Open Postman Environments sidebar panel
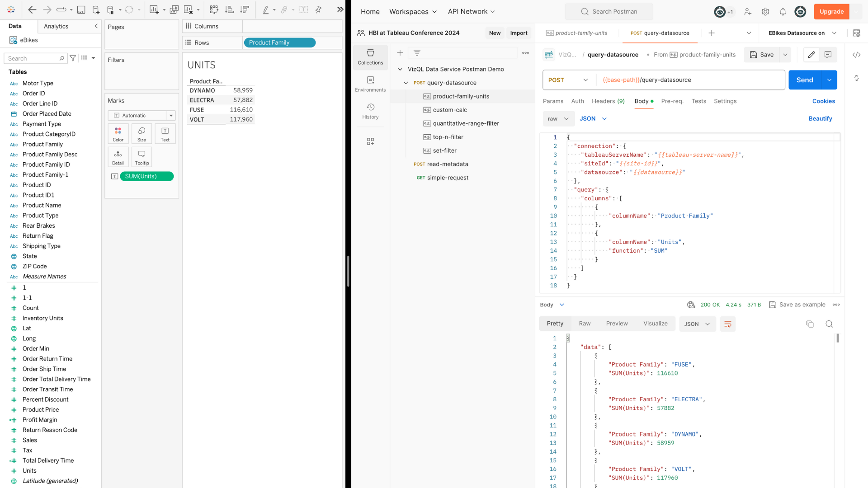The image size is (868, 488). [370, 84]
